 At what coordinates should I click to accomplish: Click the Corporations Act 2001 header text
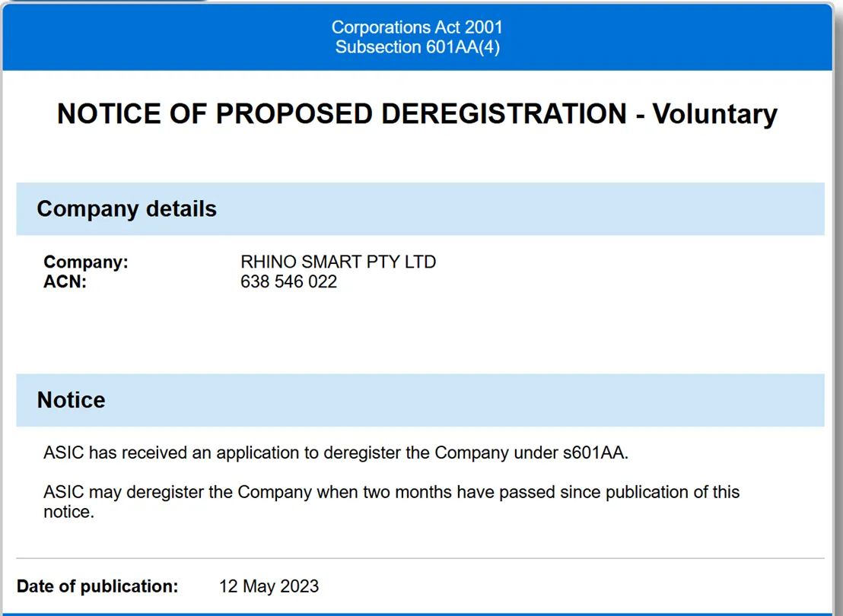tap(417, 27)
